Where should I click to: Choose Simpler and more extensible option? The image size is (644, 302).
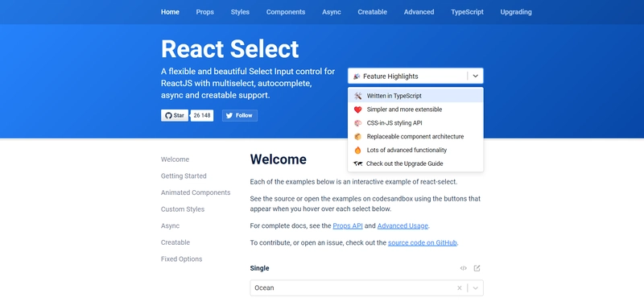tap(415, 110)
